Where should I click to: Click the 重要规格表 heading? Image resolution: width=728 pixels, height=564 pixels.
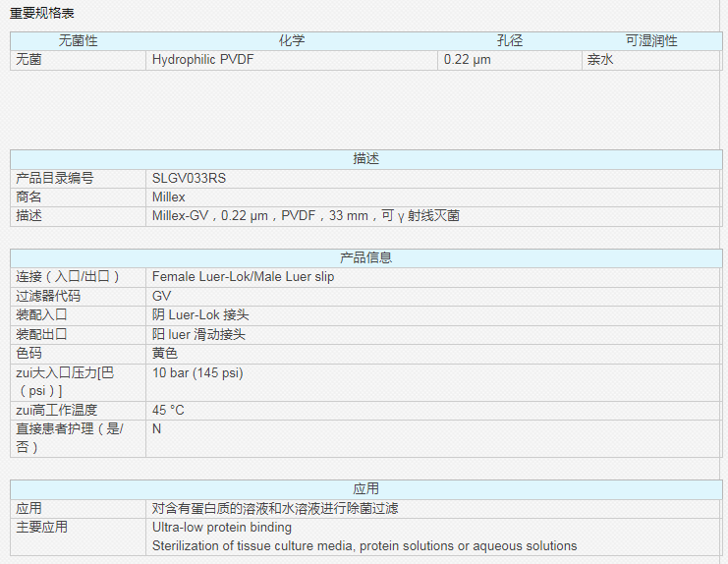point(42,13)
